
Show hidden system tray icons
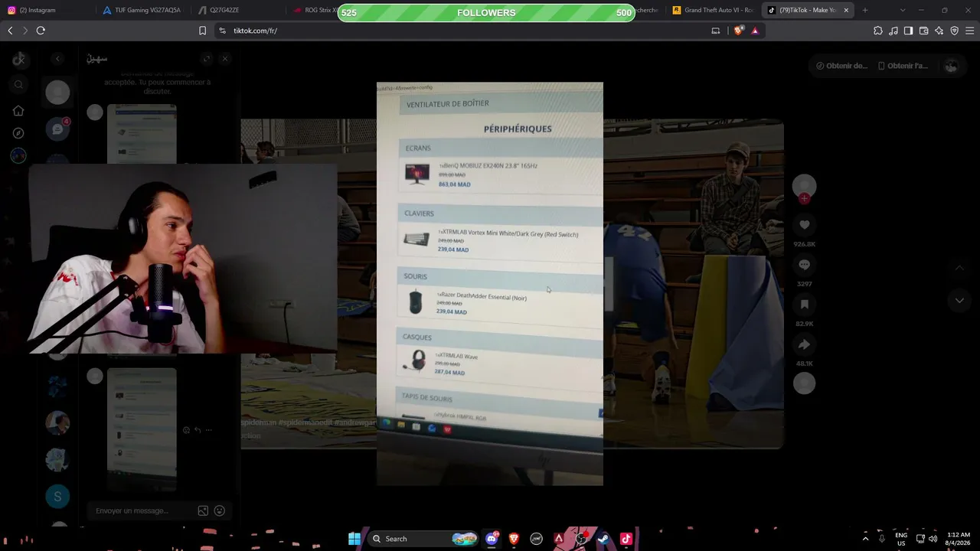tap(866, 539)
